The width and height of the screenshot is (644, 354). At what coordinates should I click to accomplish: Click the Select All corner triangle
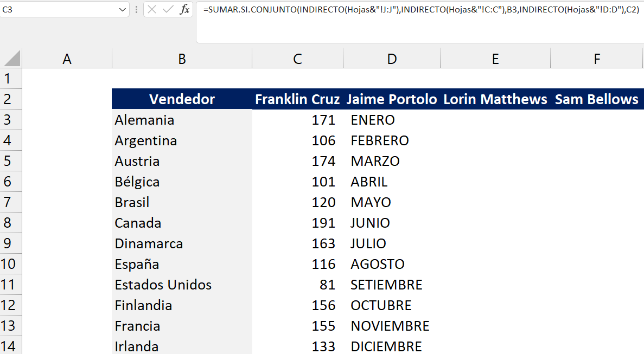point(11,59)
